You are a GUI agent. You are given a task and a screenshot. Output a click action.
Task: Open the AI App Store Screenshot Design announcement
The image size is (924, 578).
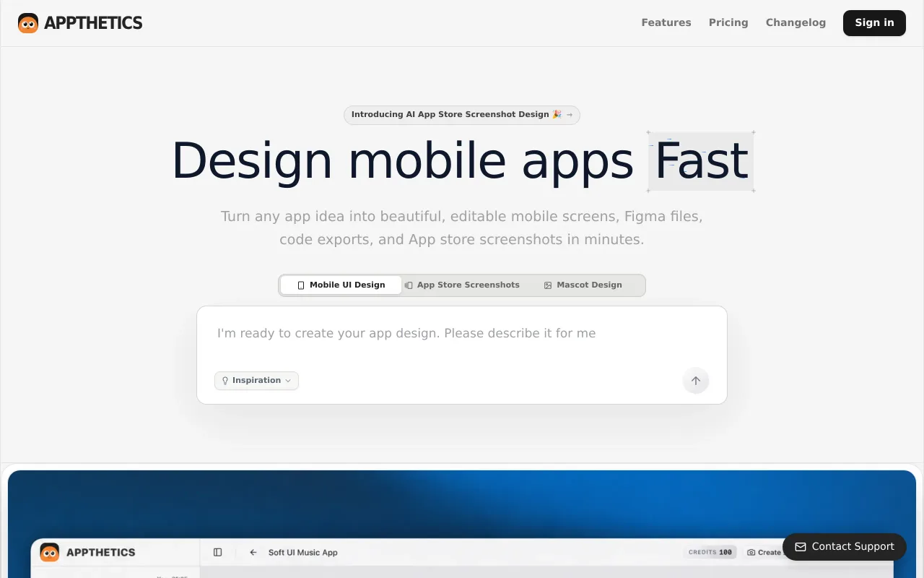(462, 115)
